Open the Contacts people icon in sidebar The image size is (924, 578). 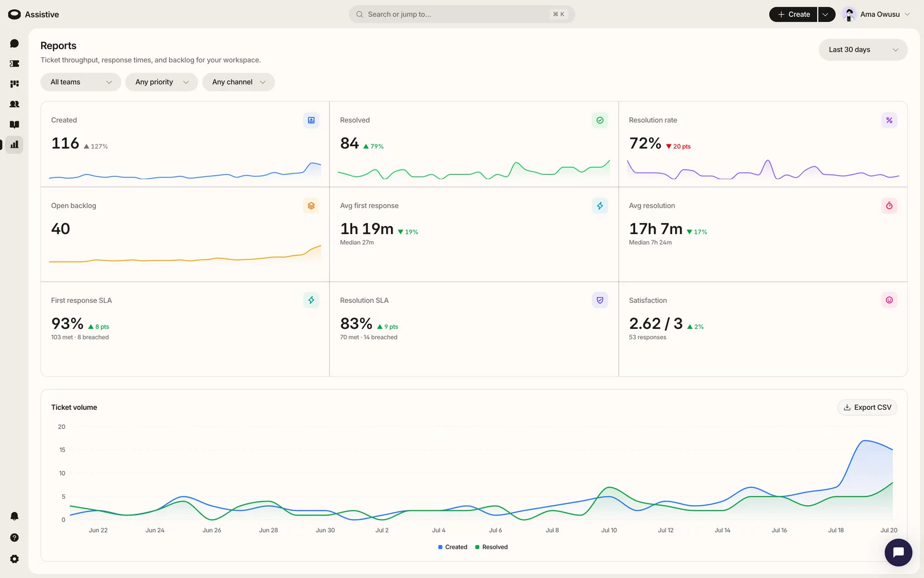coord(14,104)
